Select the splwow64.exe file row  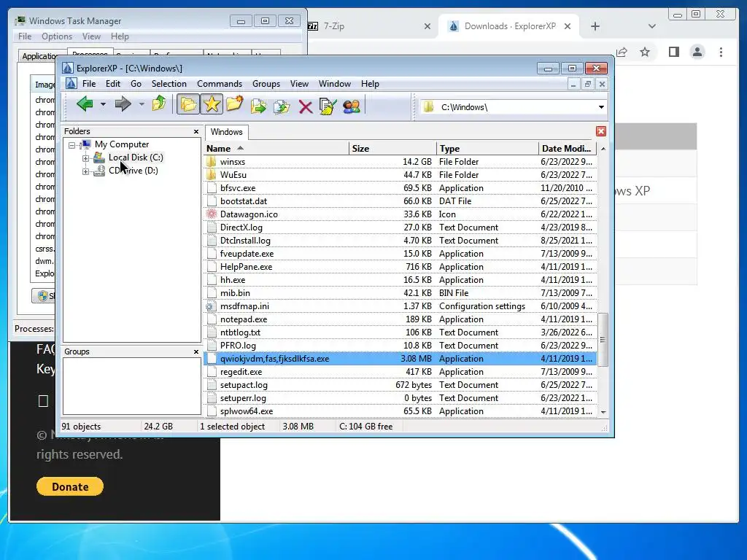coord(400,411)
